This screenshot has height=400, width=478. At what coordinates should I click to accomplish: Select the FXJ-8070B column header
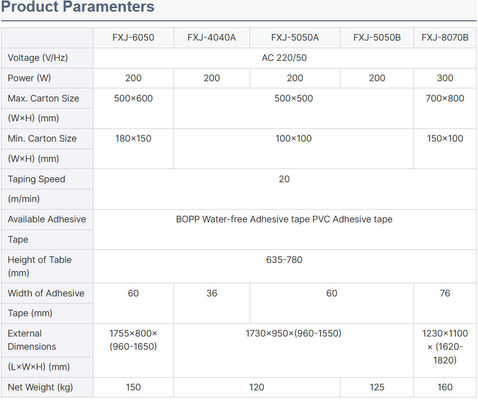point(445,38)
